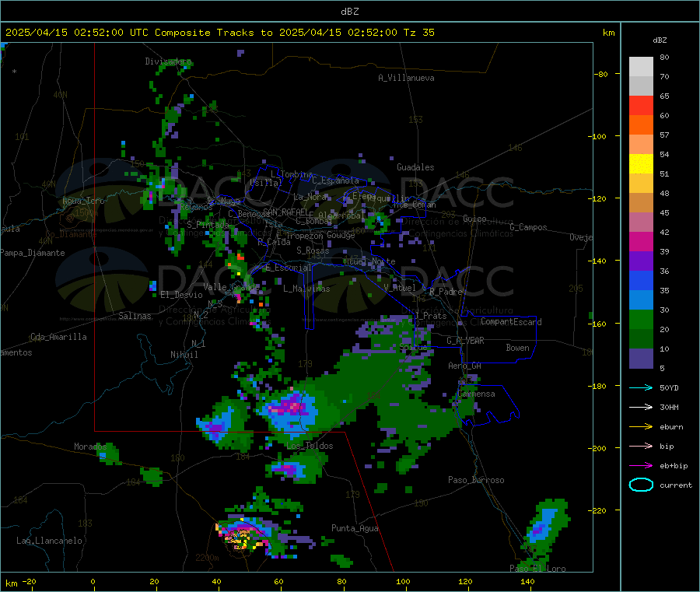Click the 'CompantEscard' map label
This screenshot has width=700, height=592.
(x=511, y=322)
